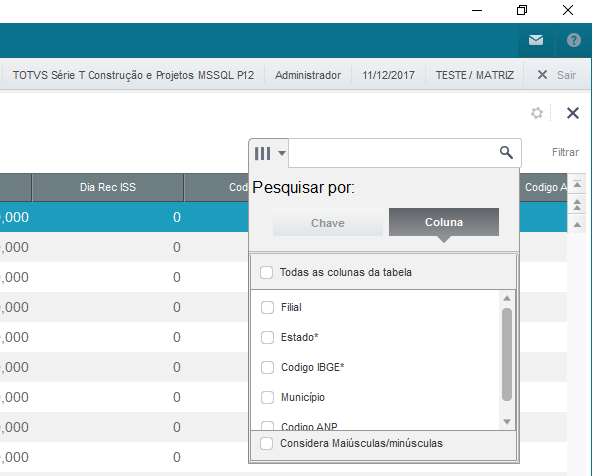The height and width of the screenshot is (476, 592).
Task: Check Todas as colunas da tabela
Action: pyautogui.click(x=267, y=272)
